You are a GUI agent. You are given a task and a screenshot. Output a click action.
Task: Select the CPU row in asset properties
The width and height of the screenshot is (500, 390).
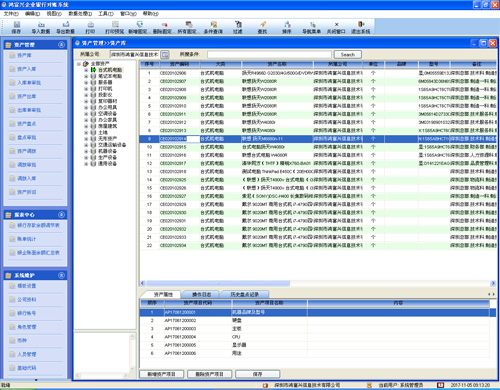coord(314,337)
